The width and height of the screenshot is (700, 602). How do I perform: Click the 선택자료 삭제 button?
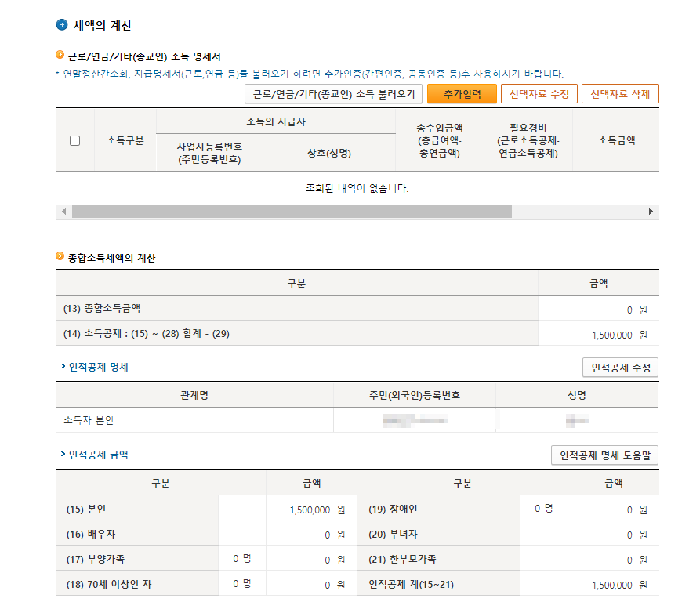coord(620,93)
